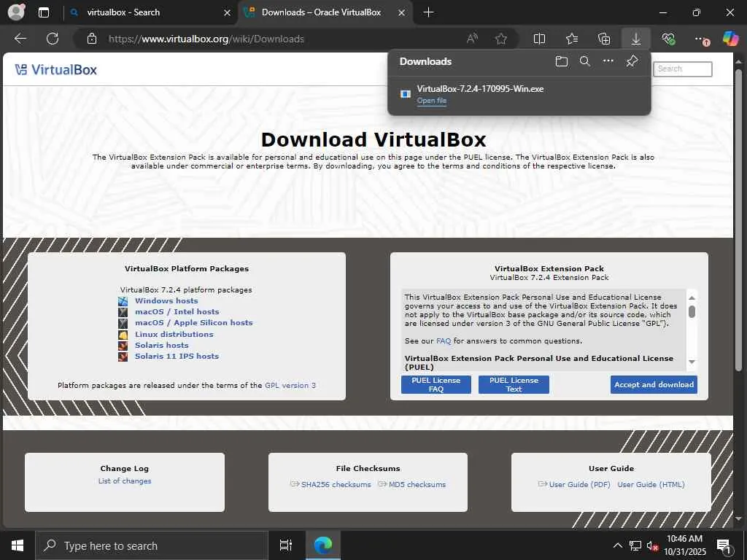Click the Solaris hosts package icon
Viewport: 747px width, 560px height.
pyautogui.click(x=123, y=345)
